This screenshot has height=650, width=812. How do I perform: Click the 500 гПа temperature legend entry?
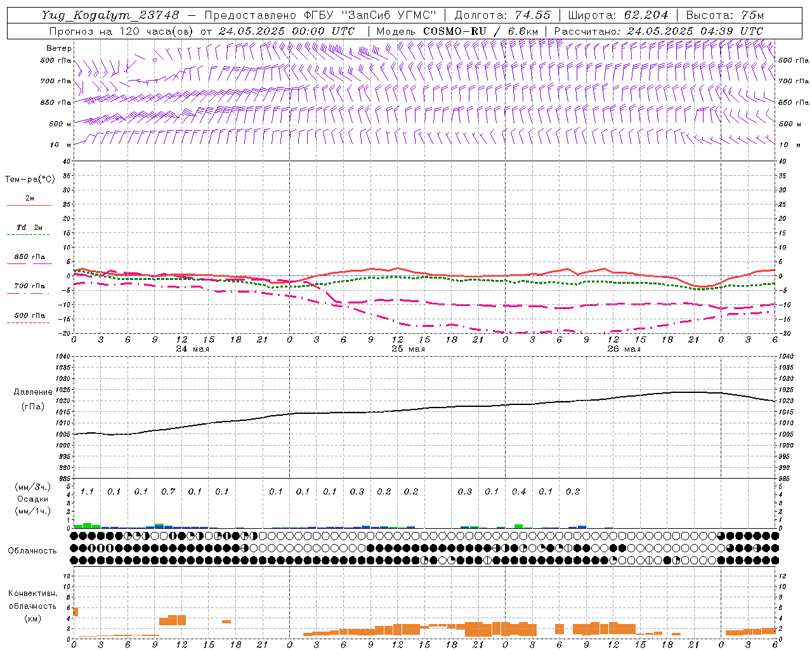pos(30,315)
